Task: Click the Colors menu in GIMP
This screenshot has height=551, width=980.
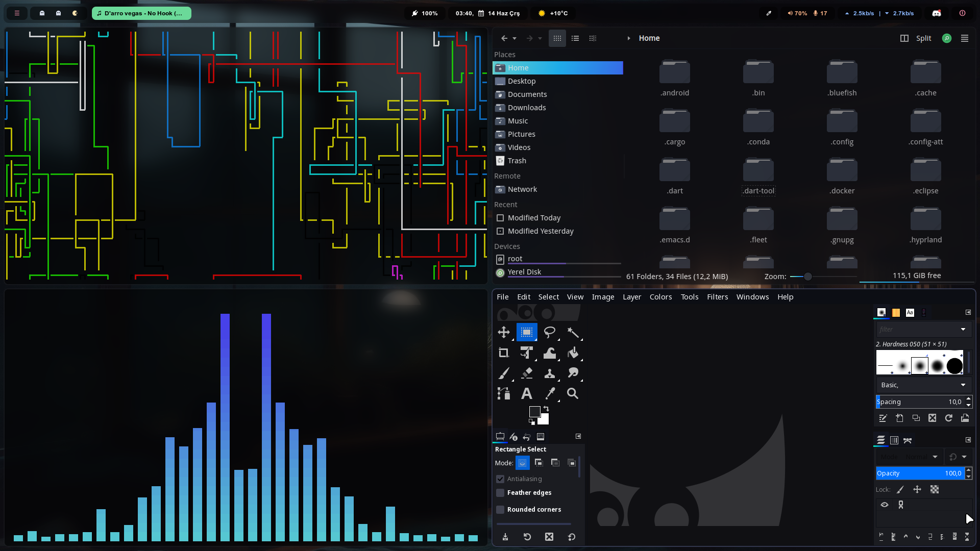Action: pos(660,297)
